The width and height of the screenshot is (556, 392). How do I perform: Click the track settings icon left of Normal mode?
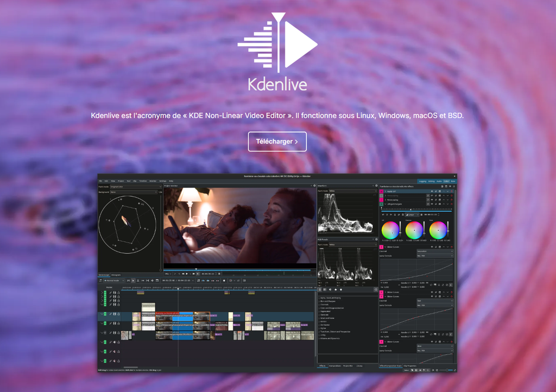(x=100, y=280)
